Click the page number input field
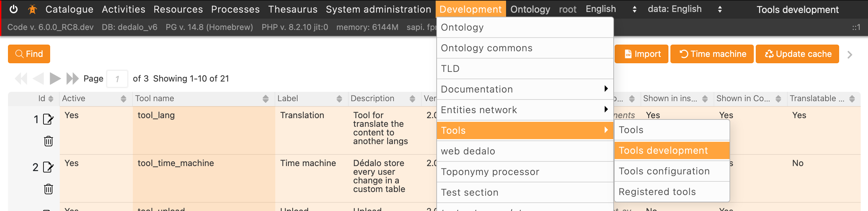 117,79
